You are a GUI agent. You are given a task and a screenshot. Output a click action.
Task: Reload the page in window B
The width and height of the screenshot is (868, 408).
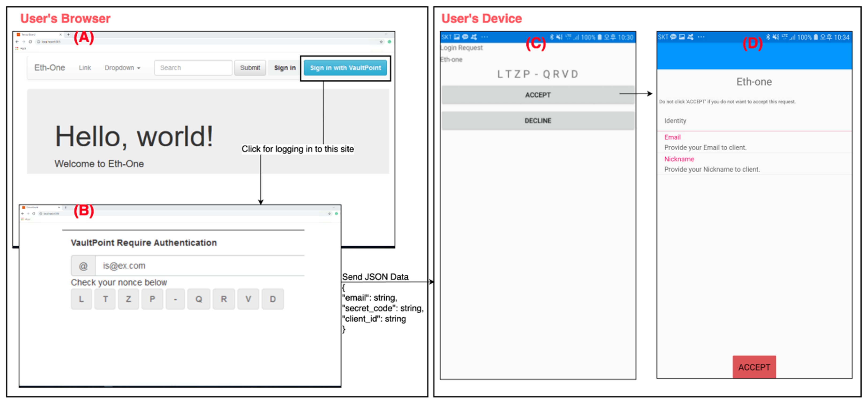click(x=34, y=214)
